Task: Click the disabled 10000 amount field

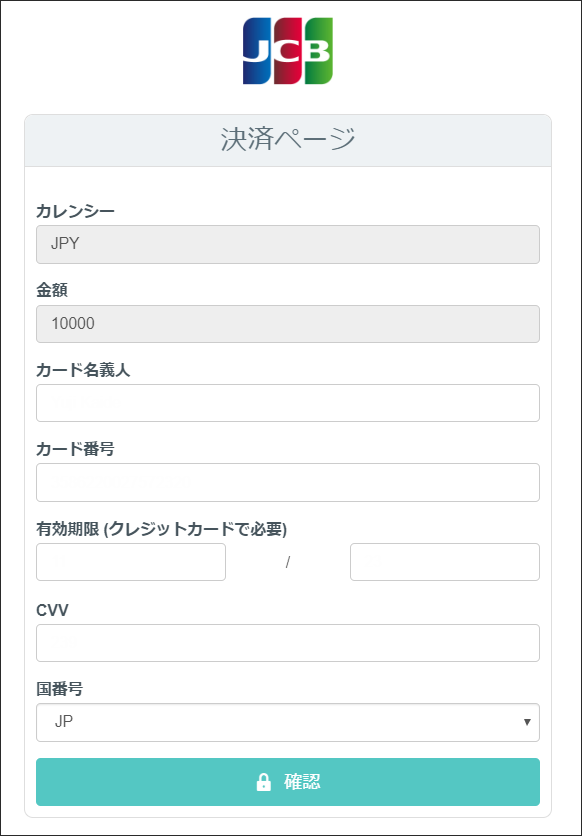Action: coord(288,324)
